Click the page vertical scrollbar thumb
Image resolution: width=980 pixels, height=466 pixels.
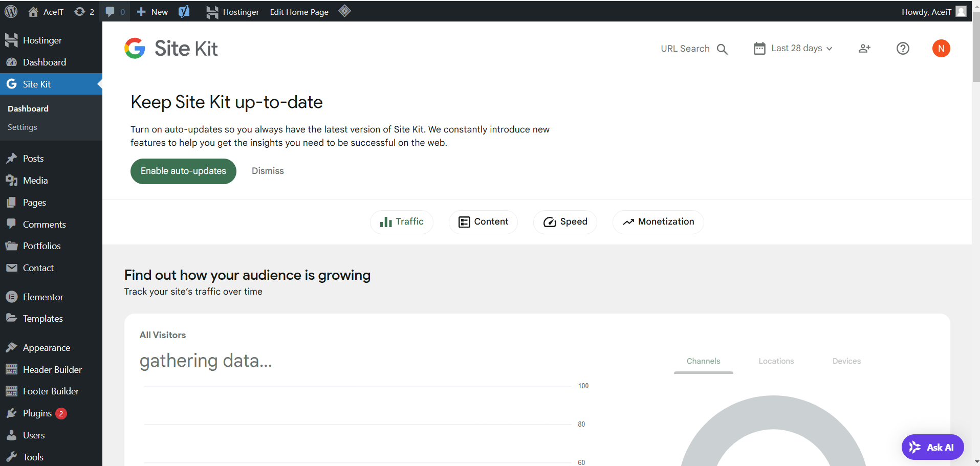coord(976,46)
